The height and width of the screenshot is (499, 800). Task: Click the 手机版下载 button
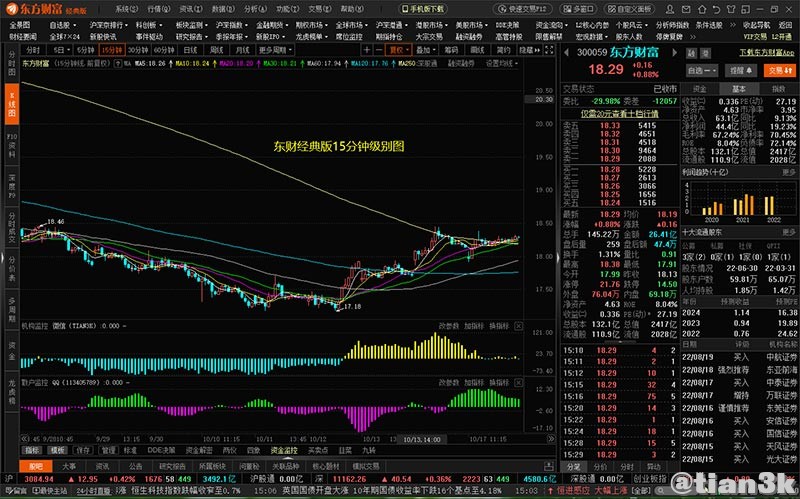click(x=422, y=9)
